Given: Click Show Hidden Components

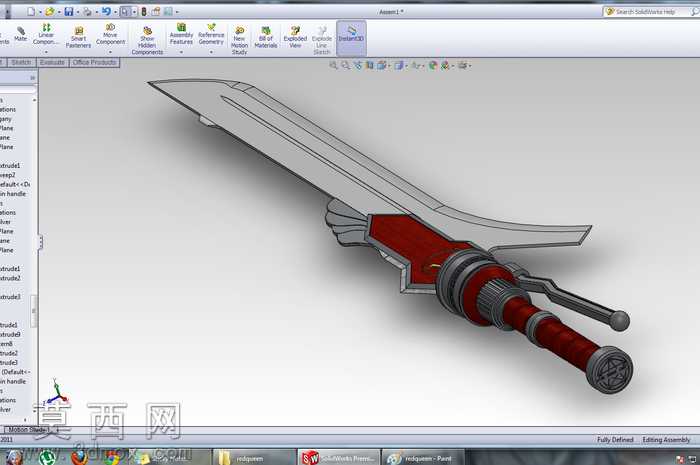Looking at the screenshot, I should (147, 41).
